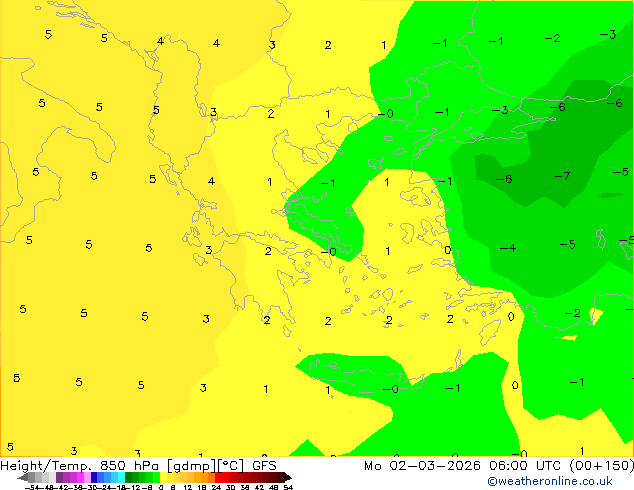Click the '24' label on the color scale
Screen dimensions: 634x490
[216, 487]
